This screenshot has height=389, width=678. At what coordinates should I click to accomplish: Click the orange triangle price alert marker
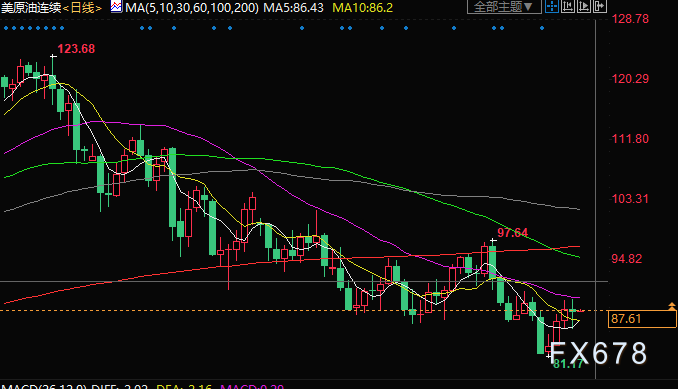[x=672, y=306]
